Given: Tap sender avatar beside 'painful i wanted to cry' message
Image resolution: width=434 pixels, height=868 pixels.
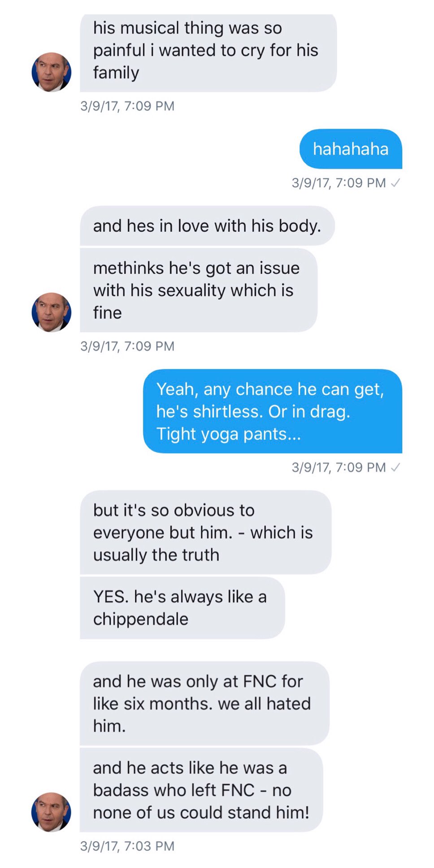Looking at the screenshot, I should 52,72.
